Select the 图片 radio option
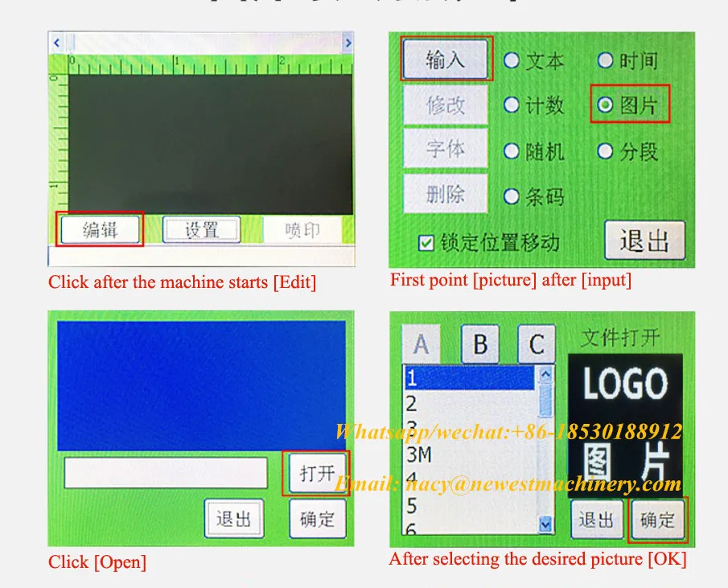The height and width of the screenshot is (588, 728). pyautogui.click(x=605, y=105)
